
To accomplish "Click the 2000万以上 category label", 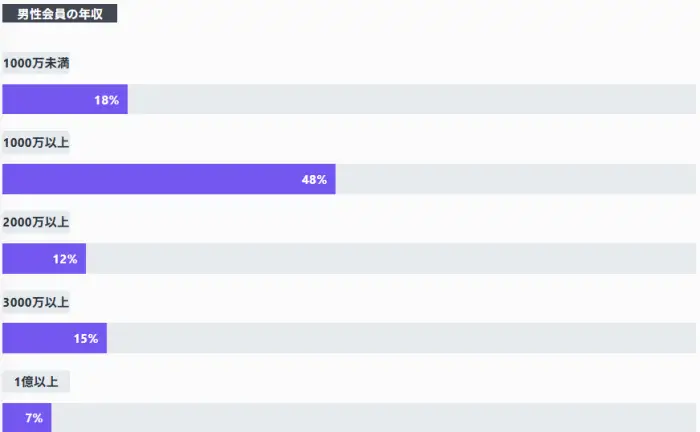I will pos(36,222).
